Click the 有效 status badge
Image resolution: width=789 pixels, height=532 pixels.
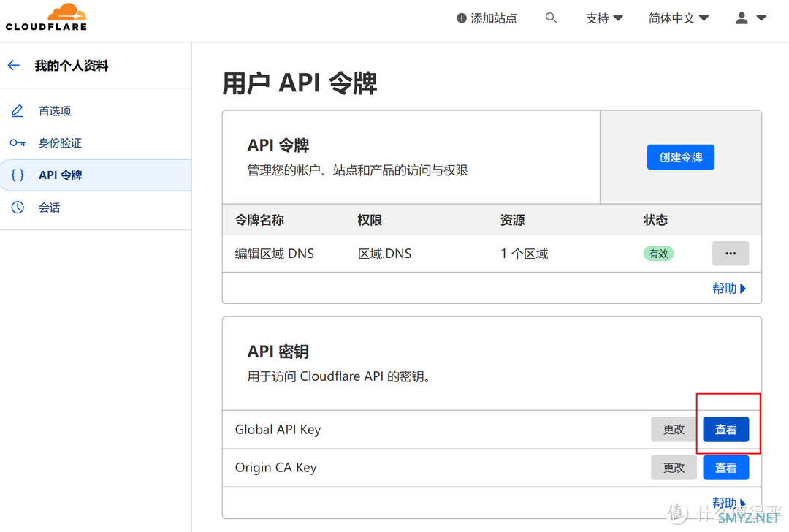click(x=658, y=253)
